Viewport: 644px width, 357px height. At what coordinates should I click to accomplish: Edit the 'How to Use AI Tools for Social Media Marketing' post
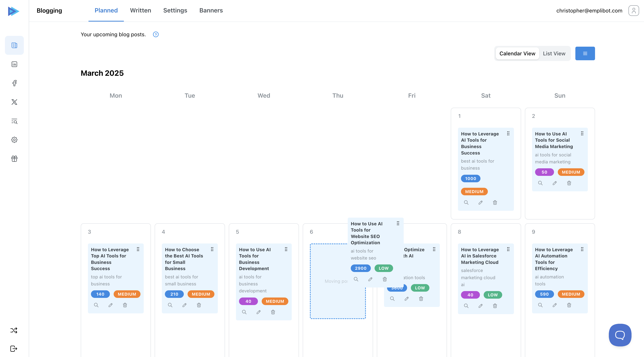coord(555,183)
